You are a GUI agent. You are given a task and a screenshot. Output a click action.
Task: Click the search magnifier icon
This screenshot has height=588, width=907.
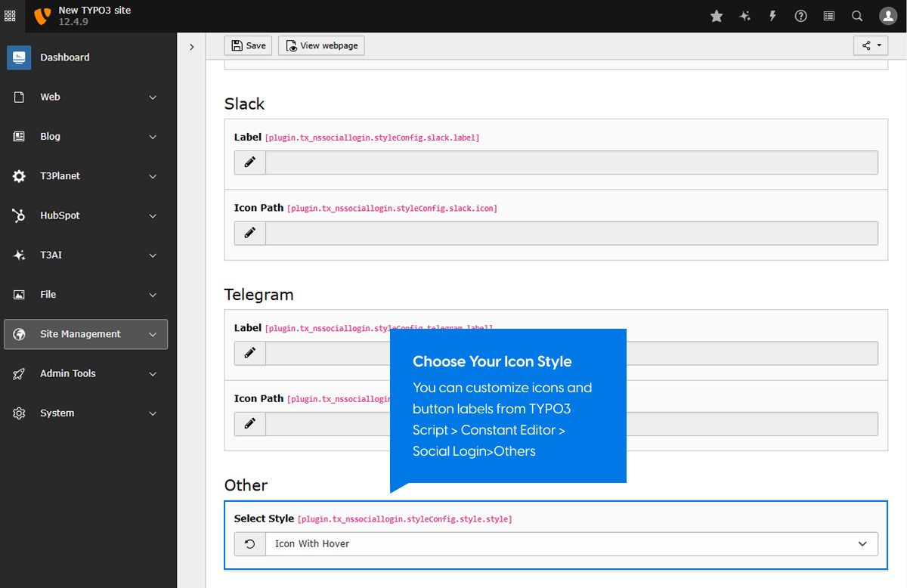click(x=857, y=16)
